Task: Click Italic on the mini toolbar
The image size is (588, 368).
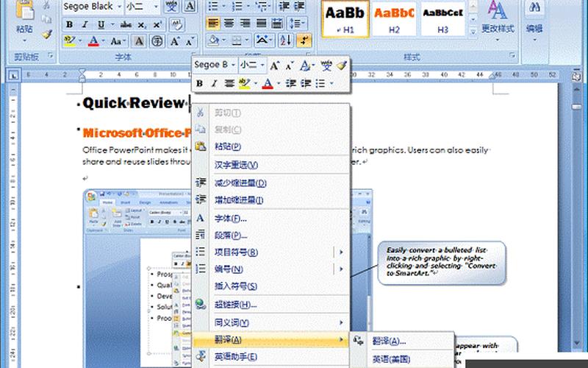Action: pyautogui.click(x=214, y=83)
